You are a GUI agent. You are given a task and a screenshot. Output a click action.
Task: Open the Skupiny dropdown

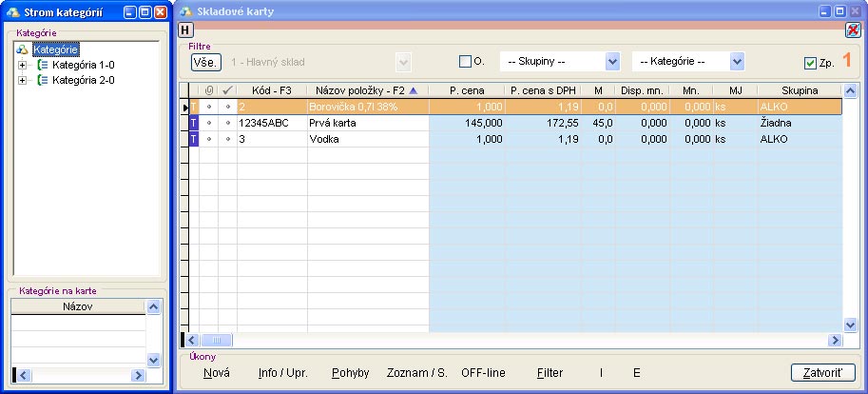pos(611,61)
